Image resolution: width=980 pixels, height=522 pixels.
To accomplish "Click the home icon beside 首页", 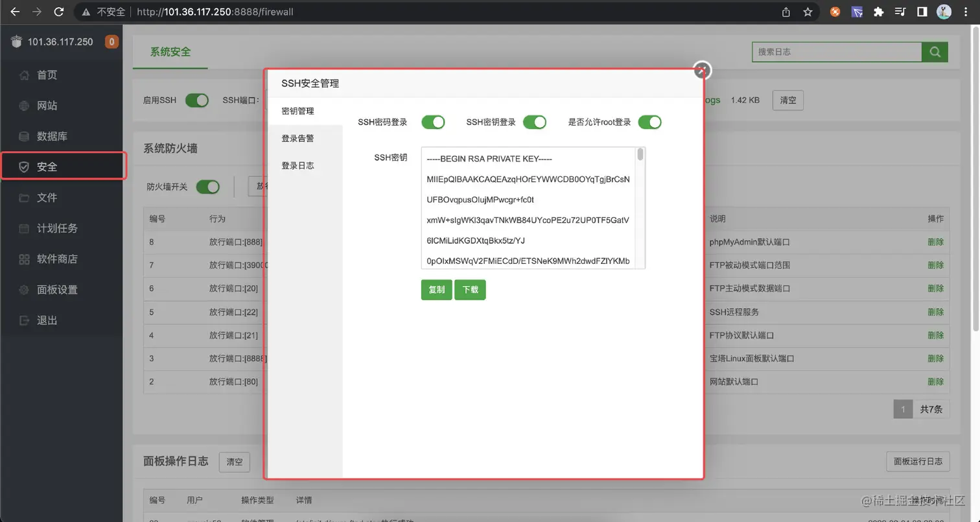I will 24,75.
